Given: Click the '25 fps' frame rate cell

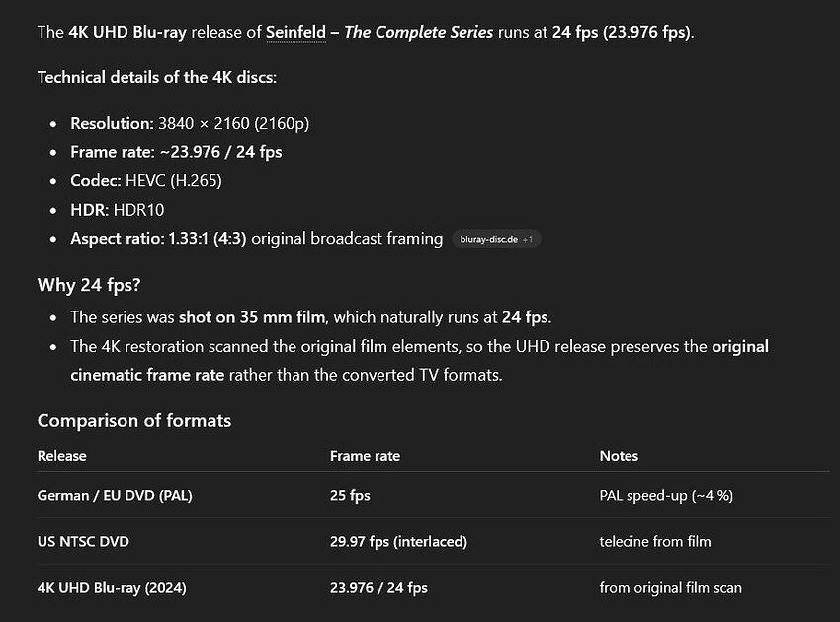Looking at the screenshot, I should tap(350, 495).
